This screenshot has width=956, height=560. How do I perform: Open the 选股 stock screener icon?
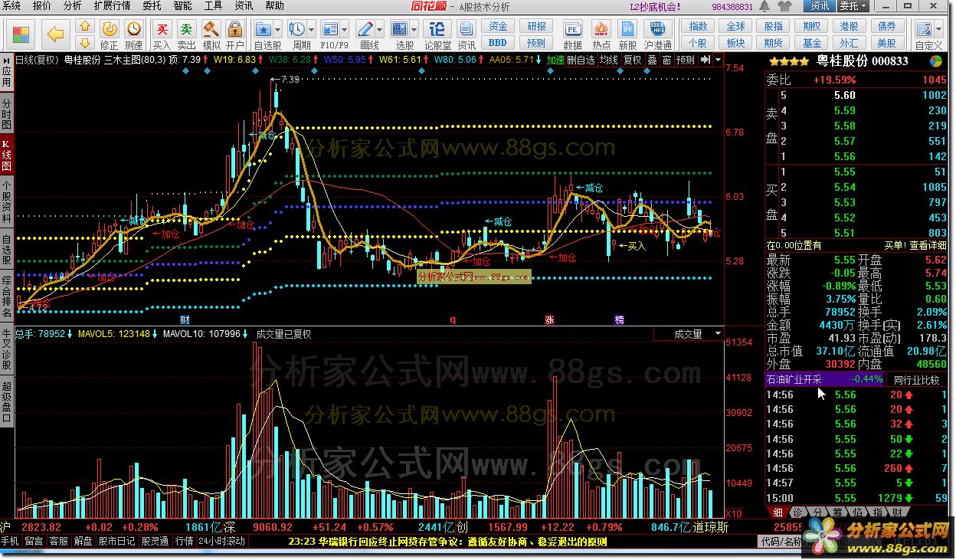[x=401, y=30]
